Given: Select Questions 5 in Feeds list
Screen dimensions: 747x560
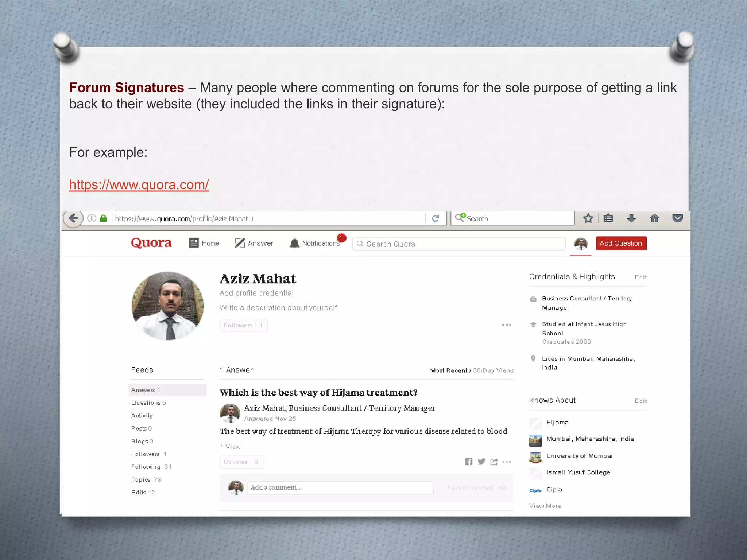Looking at the screenshot, I should pyautogui.click(x=148, y=403).
